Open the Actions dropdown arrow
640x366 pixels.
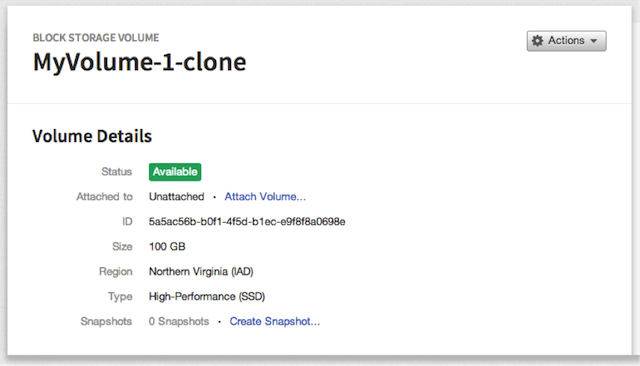594,41
